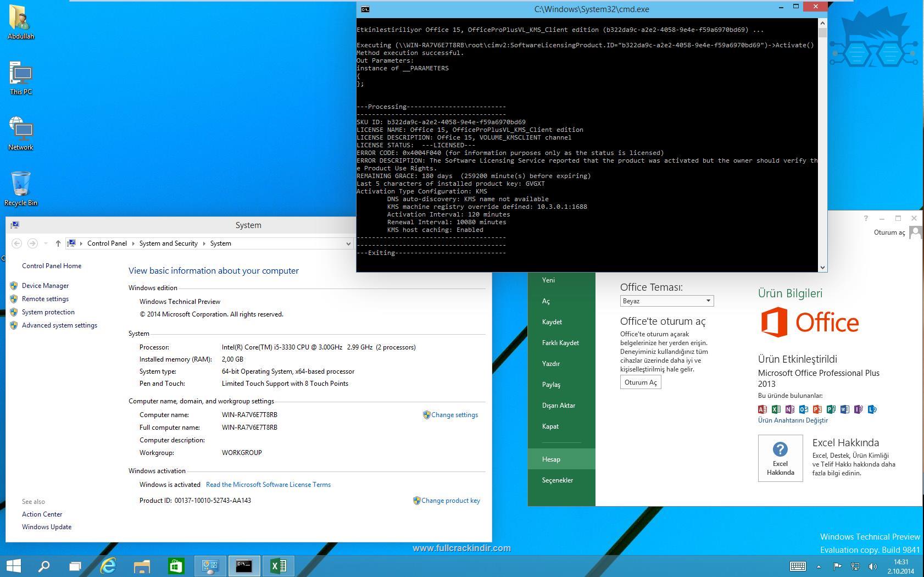The image size is (924, 577).
Task: Click Ürün Anahtarını Değiştir link
Action: point(793,420)
